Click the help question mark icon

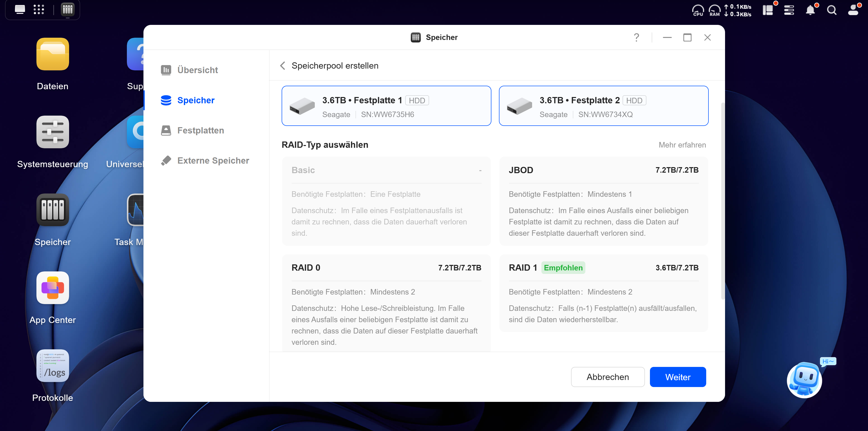(636, 37)
